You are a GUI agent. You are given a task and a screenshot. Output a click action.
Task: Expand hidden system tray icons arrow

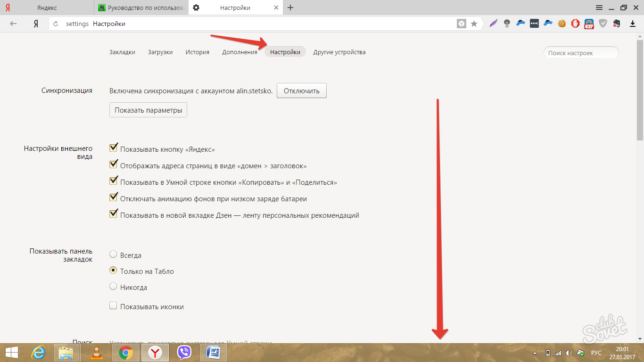(x=535, y=353)
